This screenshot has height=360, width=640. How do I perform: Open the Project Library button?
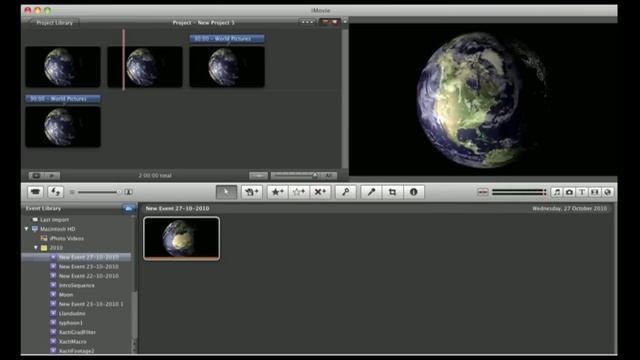(x=54, y=22)
